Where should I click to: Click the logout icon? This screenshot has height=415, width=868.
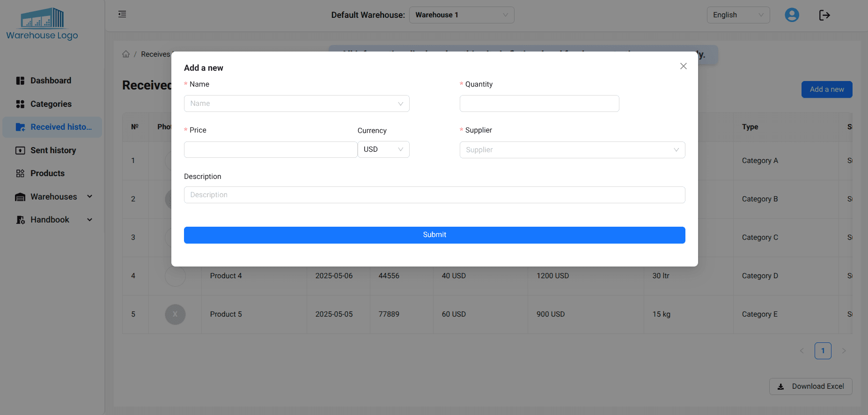pos(824,15)
